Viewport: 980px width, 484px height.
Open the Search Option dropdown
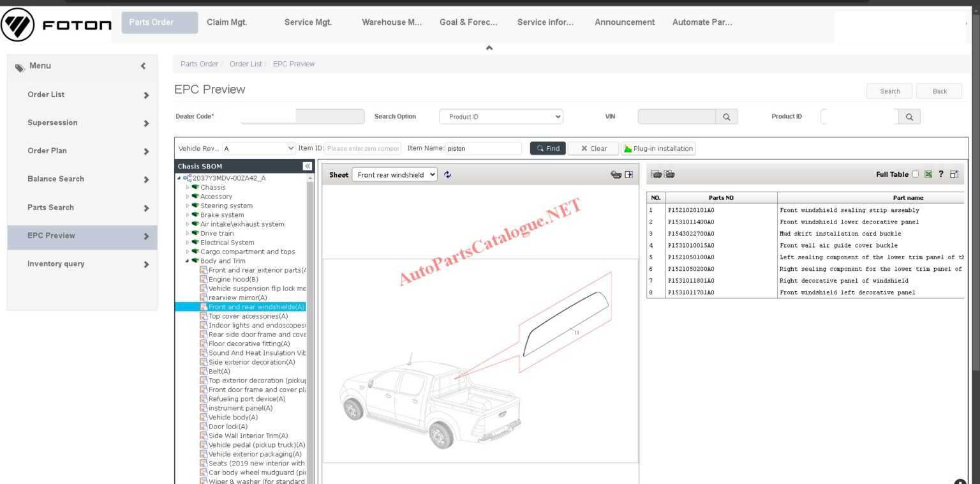coord(500,116)
